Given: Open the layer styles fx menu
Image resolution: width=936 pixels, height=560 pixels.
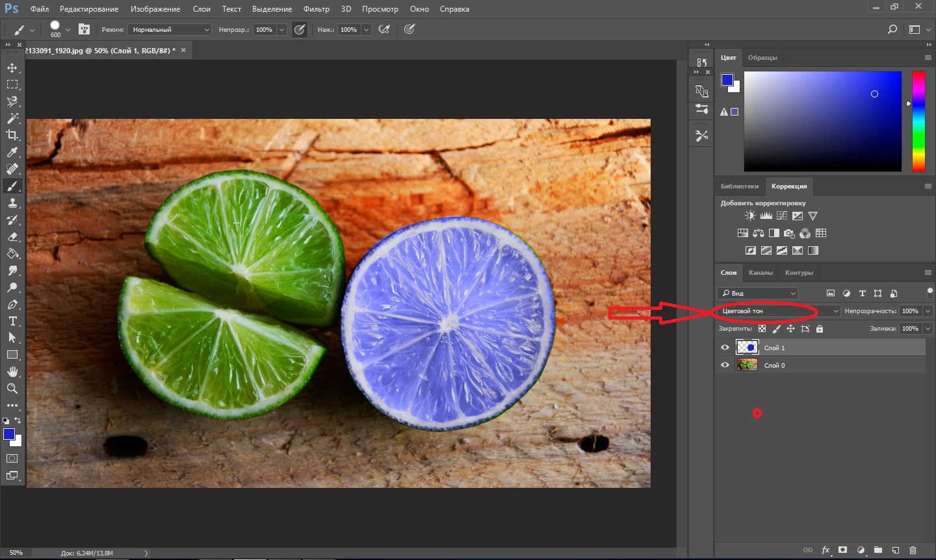Looking at the screenshot, I should pyautogui.click(x=825, y=550).
